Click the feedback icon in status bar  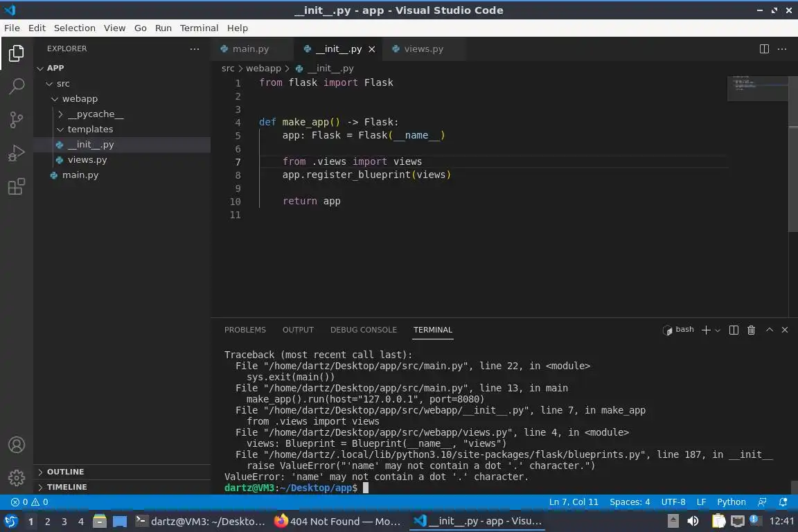pyautogui.click(x=762, y=502)
